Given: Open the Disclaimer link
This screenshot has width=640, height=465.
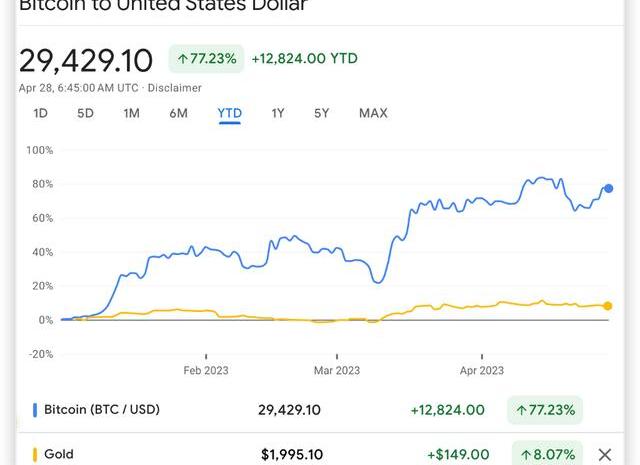Looking at the screenshot, I should (175, 88).
